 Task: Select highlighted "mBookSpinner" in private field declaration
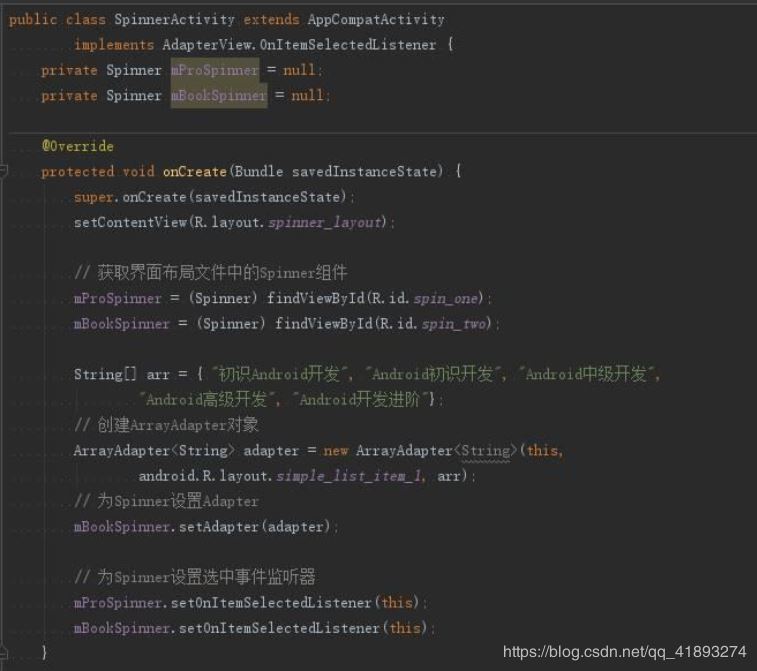pyautogui.click(x=219, y=96)
